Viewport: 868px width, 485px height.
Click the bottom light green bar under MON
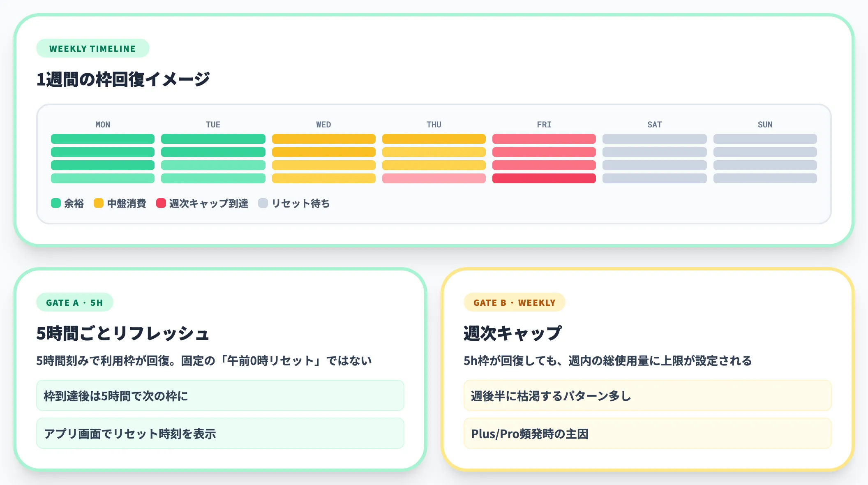pyautogui.click(x=103, y=178)
